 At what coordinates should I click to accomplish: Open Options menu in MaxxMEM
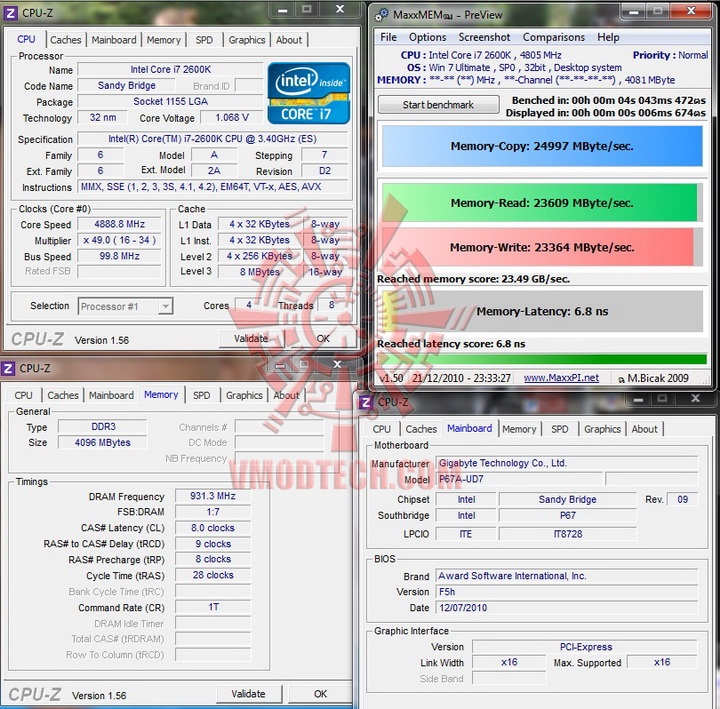[x=428, y=37]
